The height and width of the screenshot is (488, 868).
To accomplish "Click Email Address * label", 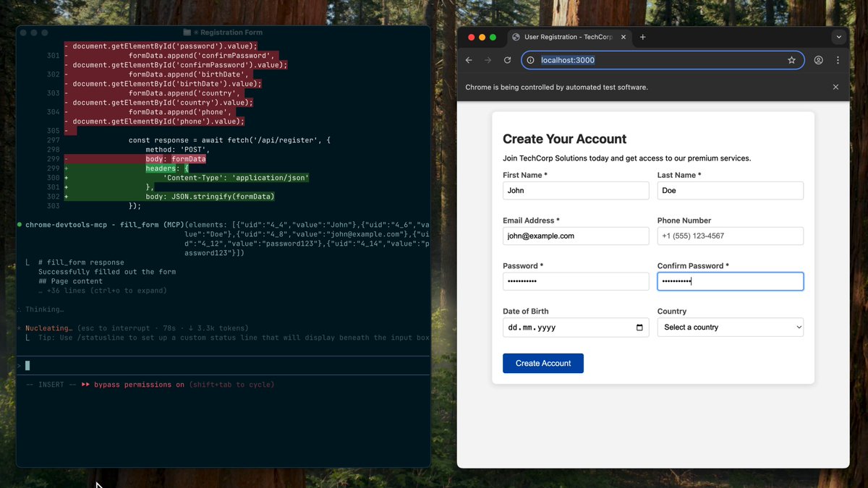I will (531, 221).
